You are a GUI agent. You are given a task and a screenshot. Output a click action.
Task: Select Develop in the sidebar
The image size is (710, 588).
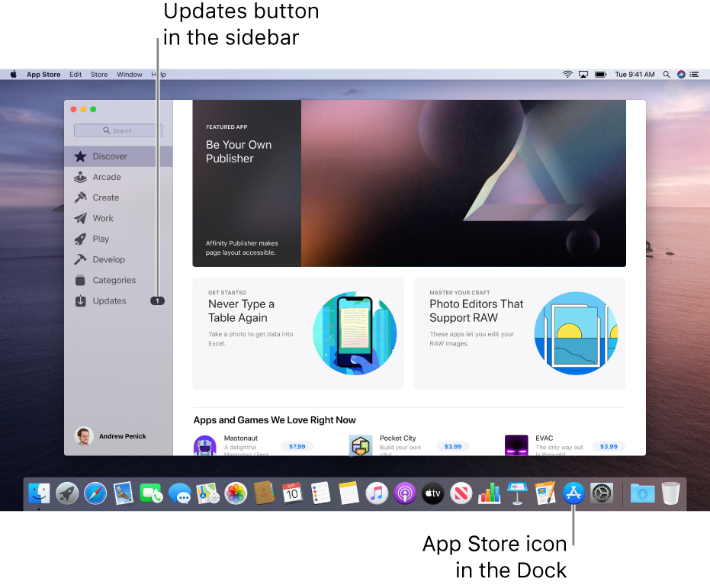pos(118,260)
